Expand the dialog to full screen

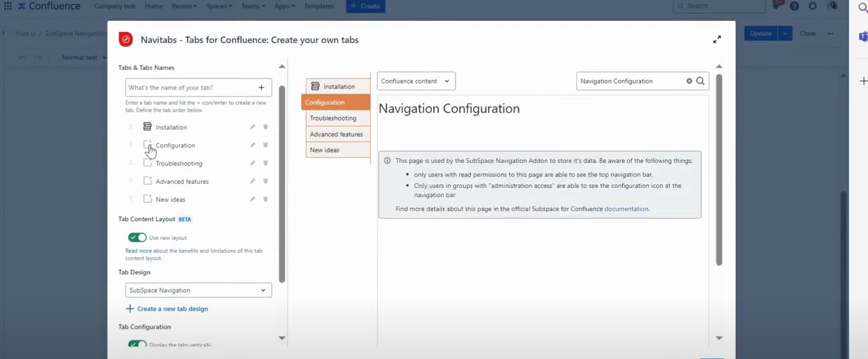tap(717, 40)
